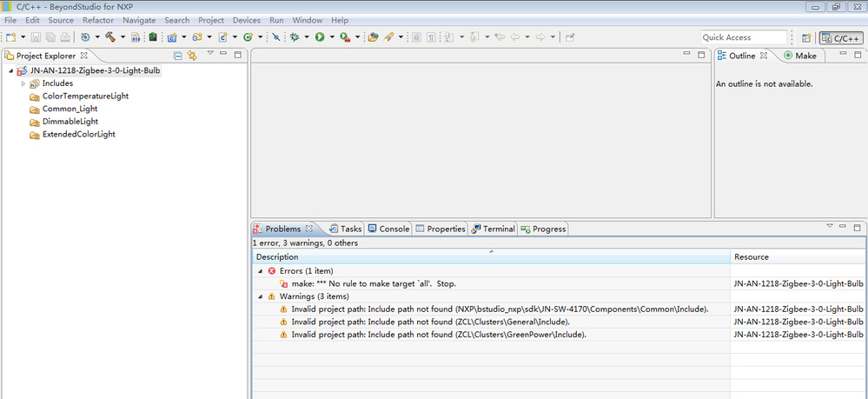Image resolution: width=868 pixels, height=399 pixels.
Task: Open the New wizard dropdown arrow
Action: [23, 37]
